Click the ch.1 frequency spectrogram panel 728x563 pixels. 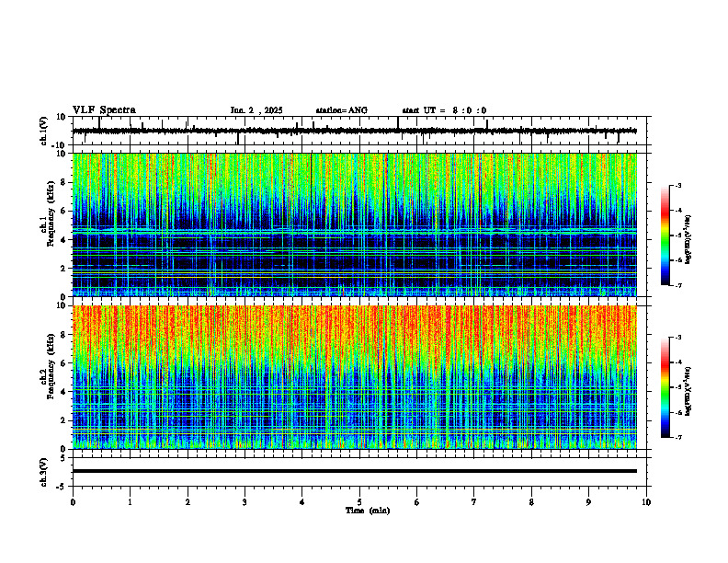click(x=354, y=224)
